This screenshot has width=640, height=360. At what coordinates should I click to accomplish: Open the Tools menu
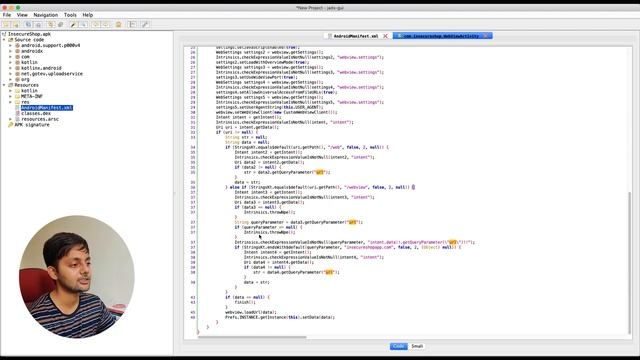[70, 15]
